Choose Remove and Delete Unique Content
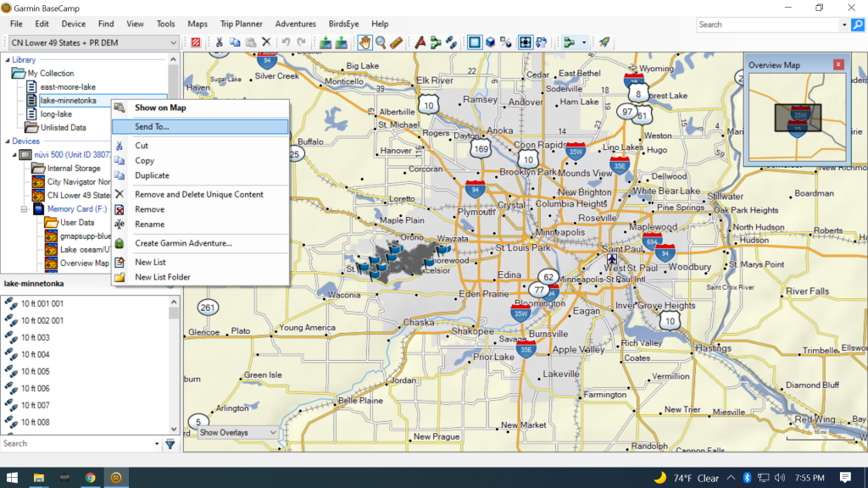Viewport: 868px width, 488px height. tap(200, 194)
